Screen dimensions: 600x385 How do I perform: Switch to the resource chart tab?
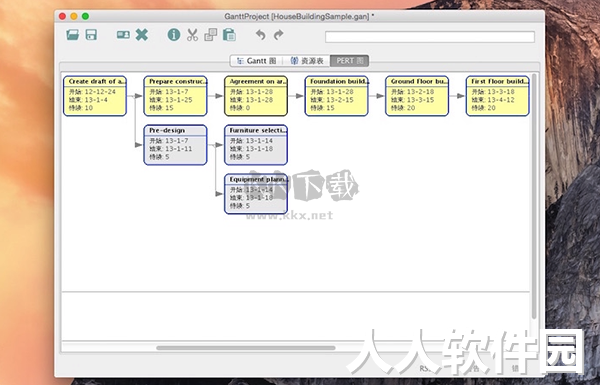click(307, 61)
